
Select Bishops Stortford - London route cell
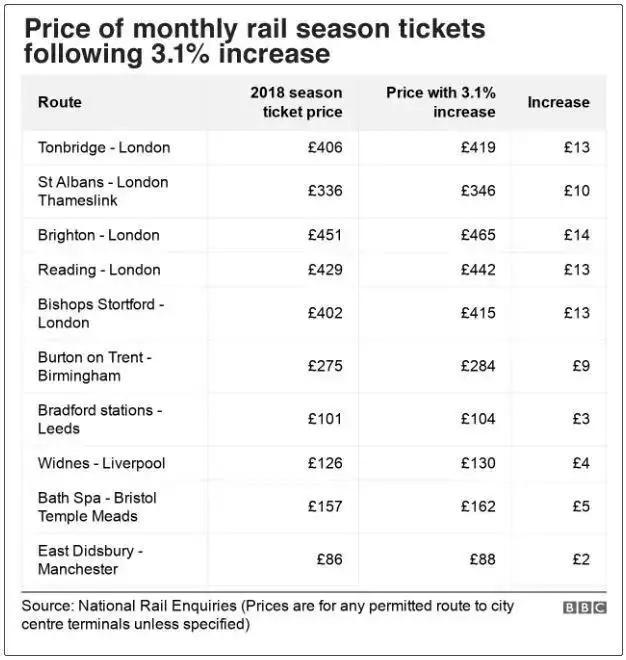(x=101, y=313)
